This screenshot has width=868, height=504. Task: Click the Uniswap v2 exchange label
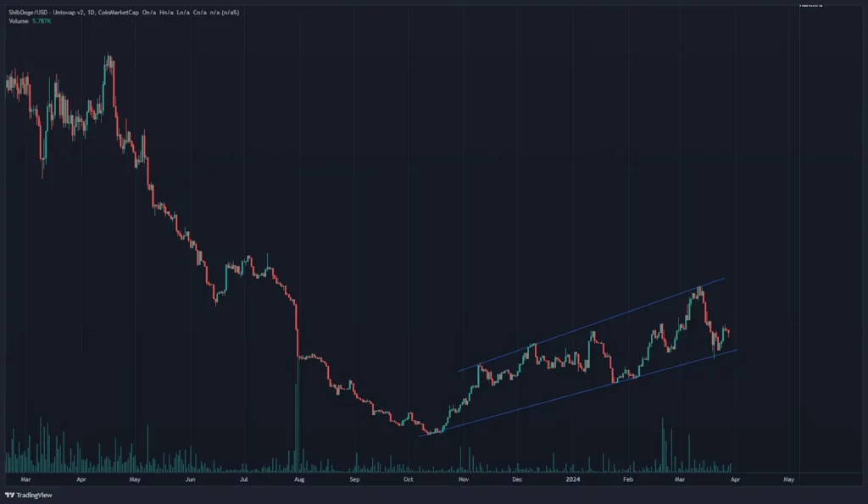(x=69, y=12)
